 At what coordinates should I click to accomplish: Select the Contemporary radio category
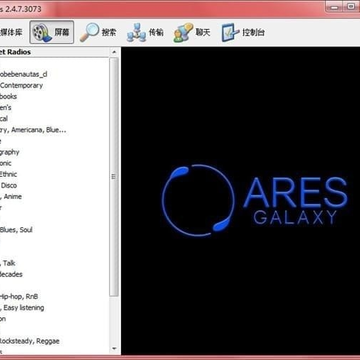22,85
